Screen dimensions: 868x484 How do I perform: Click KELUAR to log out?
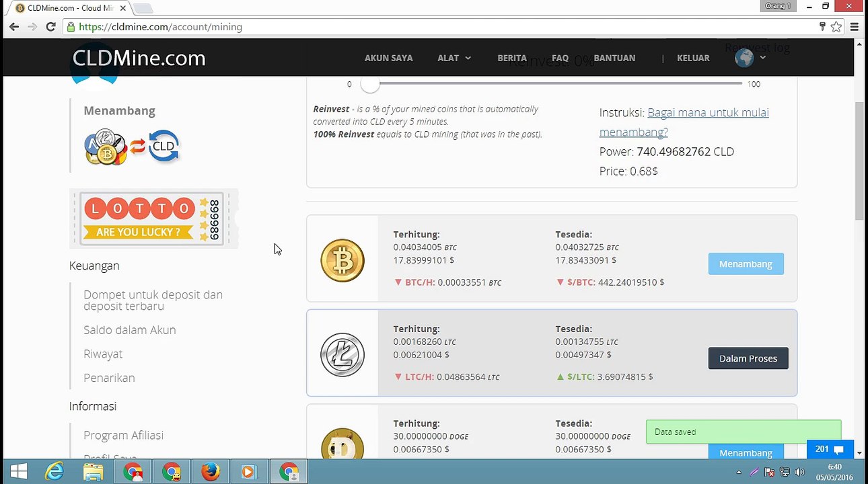(x=693, y=58)
